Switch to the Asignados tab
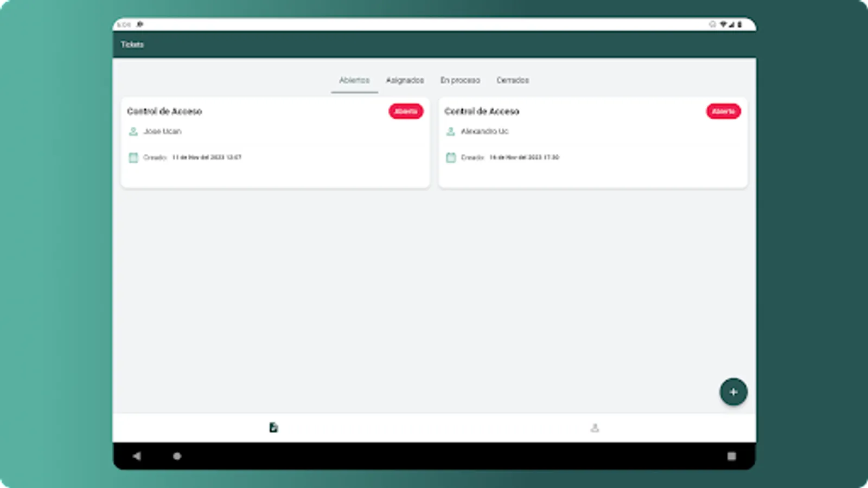The image size is (868, 488). [406, 80]
